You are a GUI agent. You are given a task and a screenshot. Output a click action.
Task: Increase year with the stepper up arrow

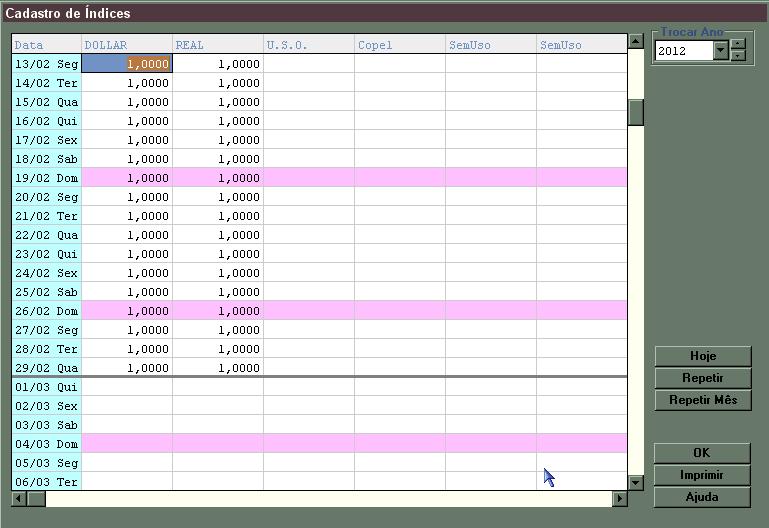738,45
